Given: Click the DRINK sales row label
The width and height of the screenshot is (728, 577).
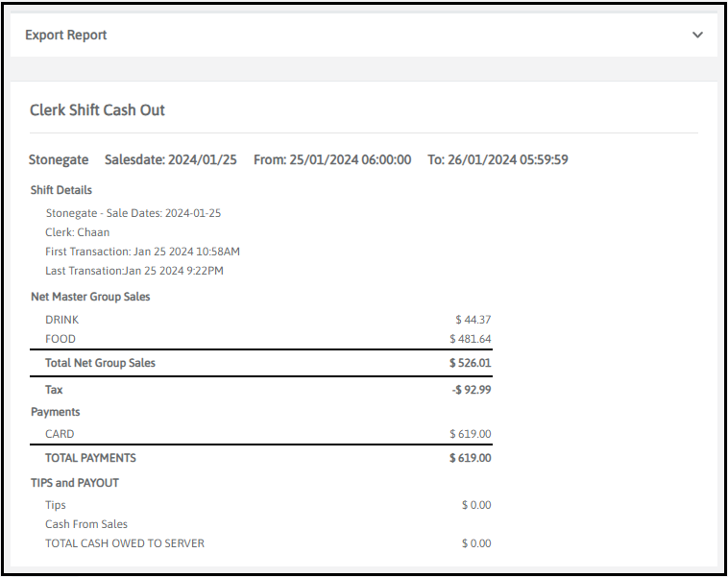Looking at the screenshot, I should (x=62, y=320).
